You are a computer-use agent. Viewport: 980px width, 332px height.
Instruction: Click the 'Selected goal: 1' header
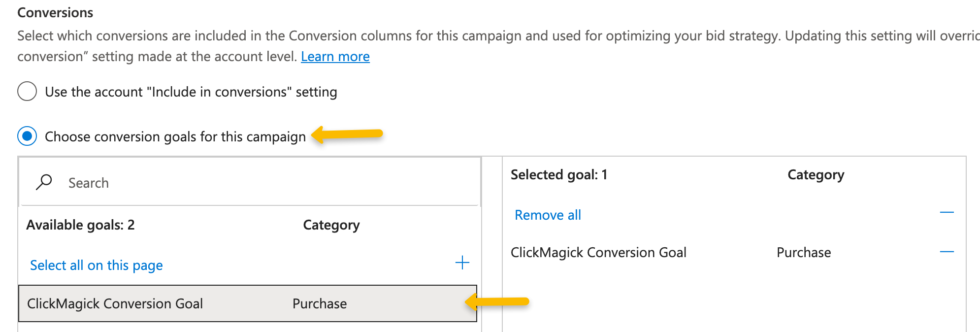pos(558,174)
